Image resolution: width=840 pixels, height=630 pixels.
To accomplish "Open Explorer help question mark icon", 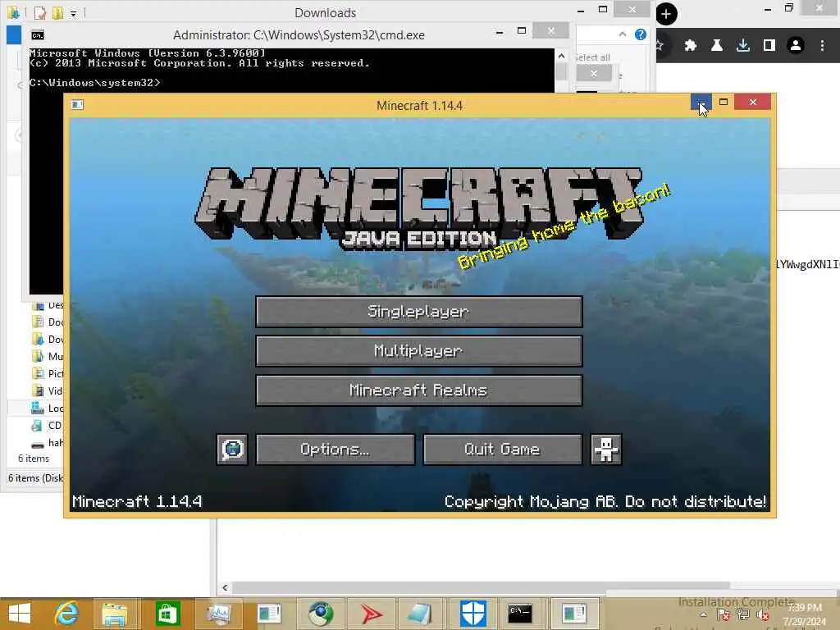I will (x=640, y=34).
